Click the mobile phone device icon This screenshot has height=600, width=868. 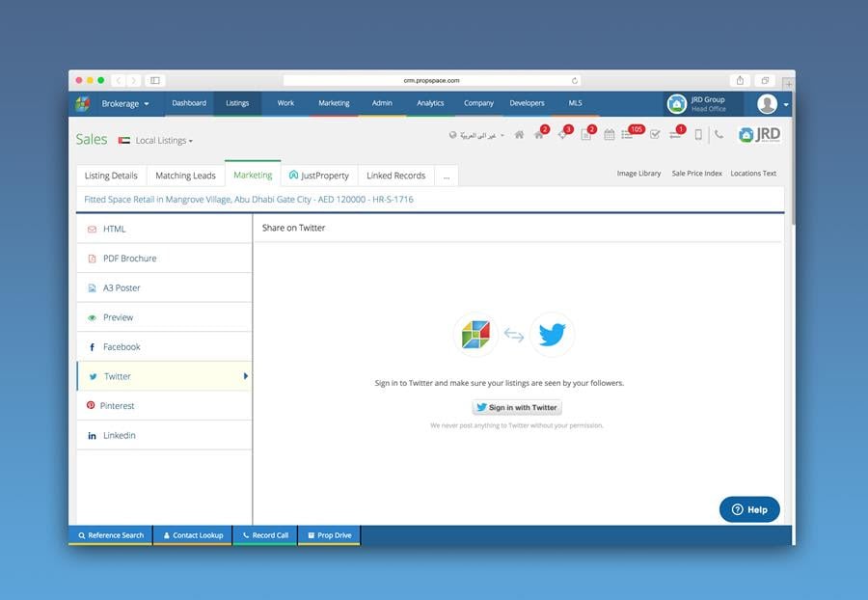(x=698, y=134)
